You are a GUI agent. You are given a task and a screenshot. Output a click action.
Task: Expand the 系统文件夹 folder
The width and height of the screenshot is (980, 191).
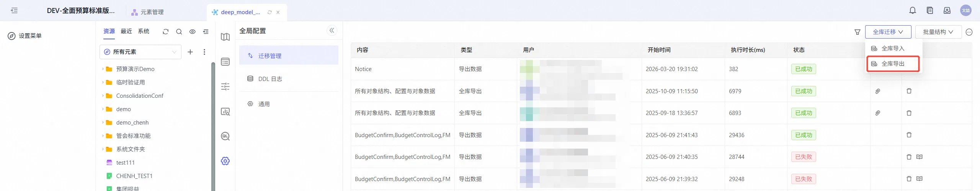click(103, 149)
